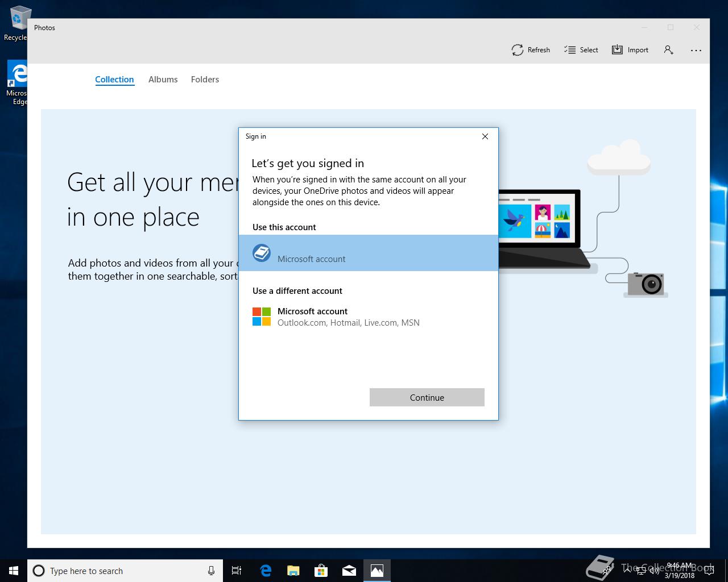Click the microphone icon in search box
The height and width of the screenshot is (582, 728).
point(211,571)
